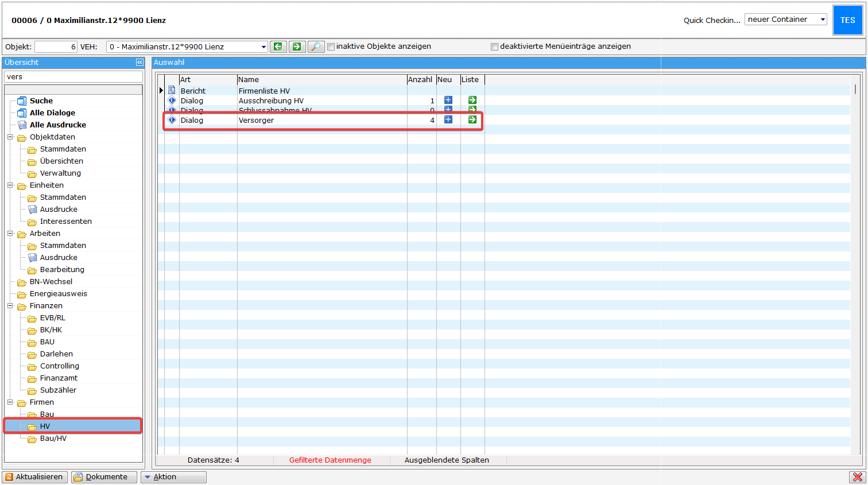Add new entry in Versorger row
The image size is (868, 485).
coord(448,119)
